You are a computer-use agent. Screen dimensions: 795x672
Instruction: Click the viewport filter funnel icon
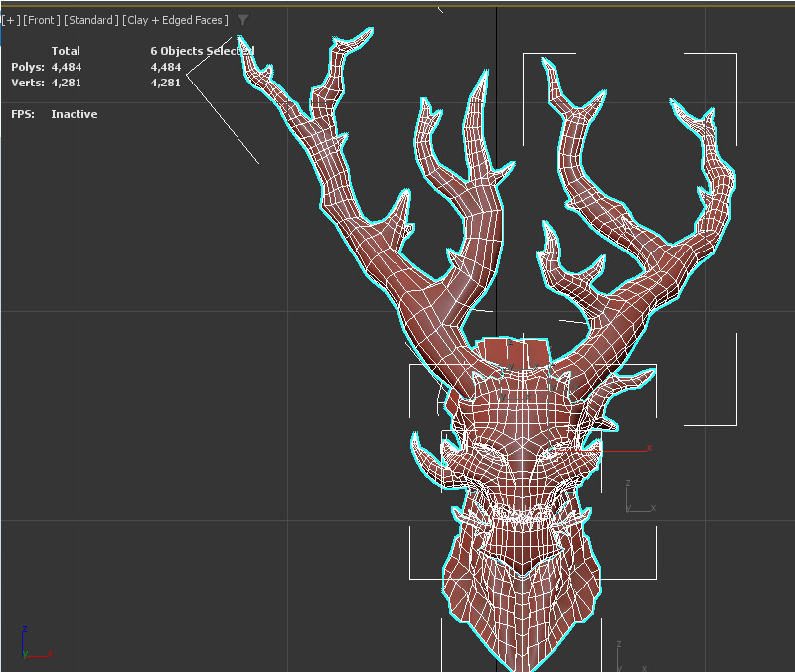[243, 20]
